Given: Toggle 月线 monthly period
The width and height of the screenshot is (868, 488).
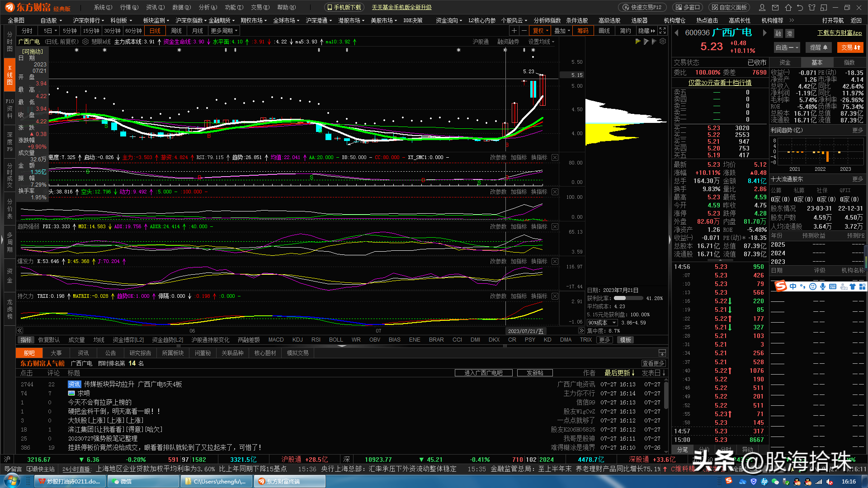Looking at the screenshot, I should 197,31.
